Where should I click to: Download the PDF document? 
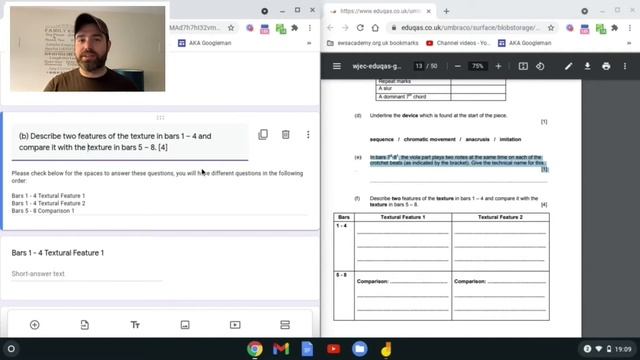click(x=587, y=66)
